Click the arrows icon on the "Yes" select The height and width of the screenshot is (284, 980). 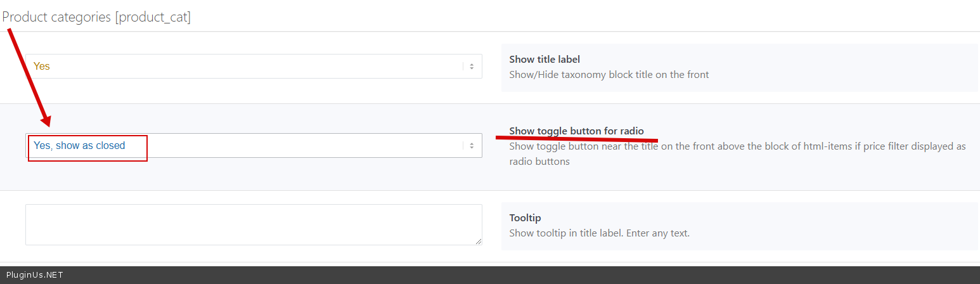point(471,67)
